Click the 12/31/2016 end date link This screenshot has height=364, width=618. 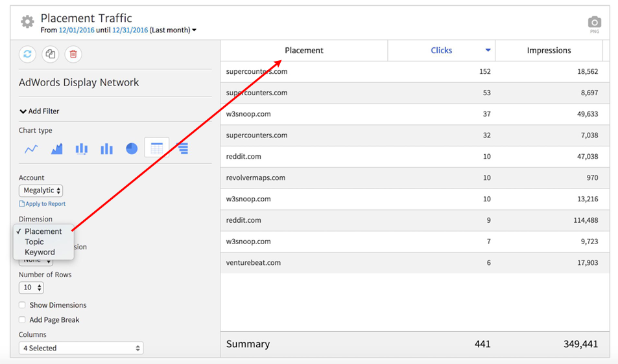point(130,30)
